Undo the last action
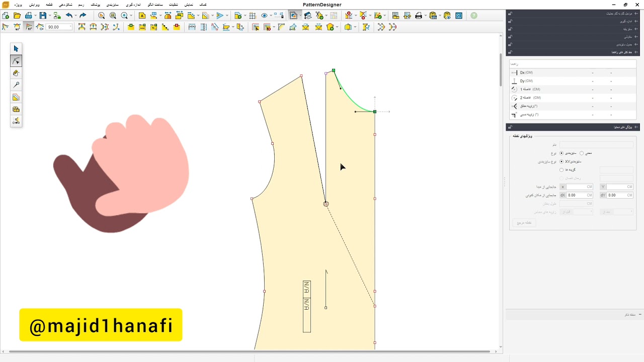The image size is (644, 362). pyautogui.click(x=69, y=16)
